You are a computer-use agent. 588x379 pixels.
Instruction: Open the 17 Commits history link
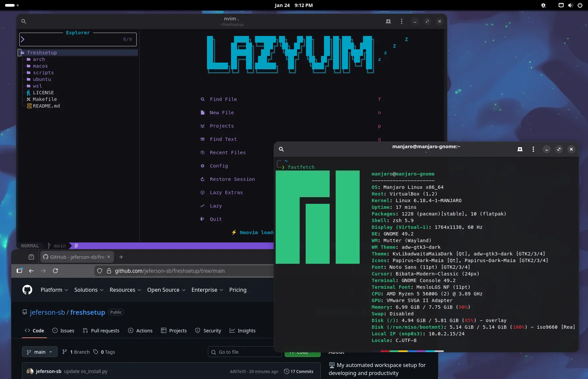(298, 371)
